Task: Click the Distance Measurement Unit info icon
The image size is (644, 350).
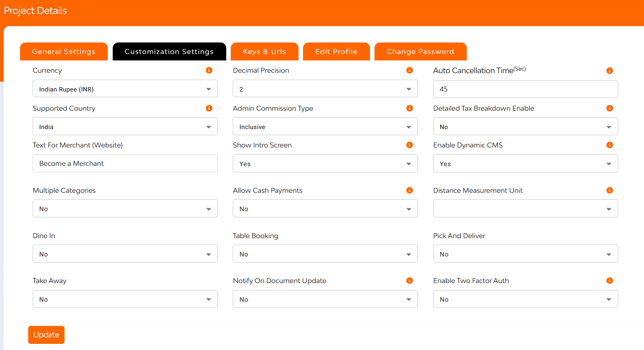Action: click(610, 190)
